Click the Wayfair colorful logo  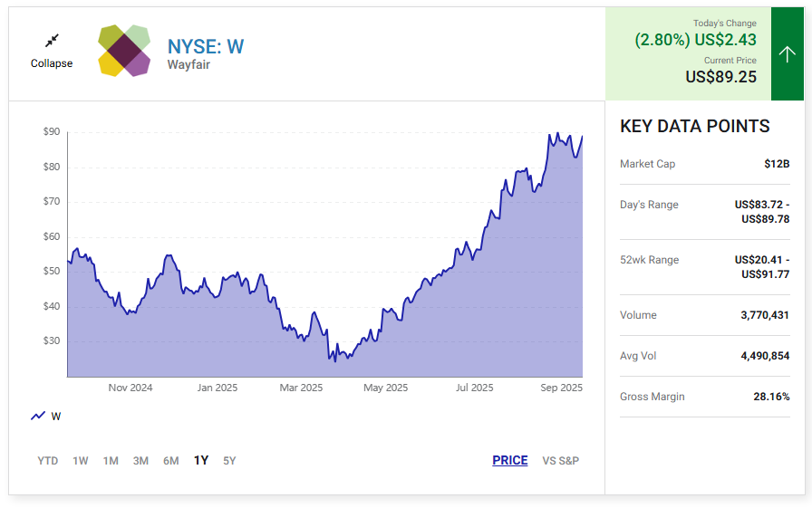[x=124, y=50]
